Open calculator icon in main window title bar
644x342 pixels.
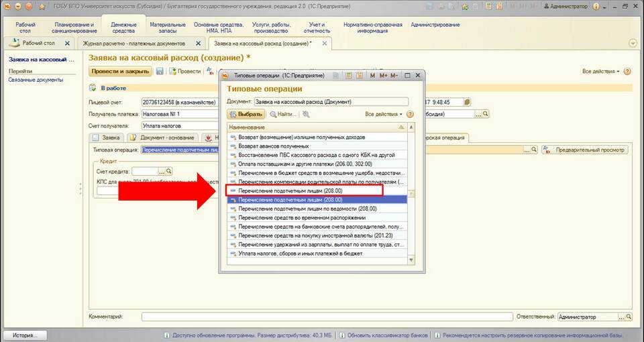click(489, 7)
